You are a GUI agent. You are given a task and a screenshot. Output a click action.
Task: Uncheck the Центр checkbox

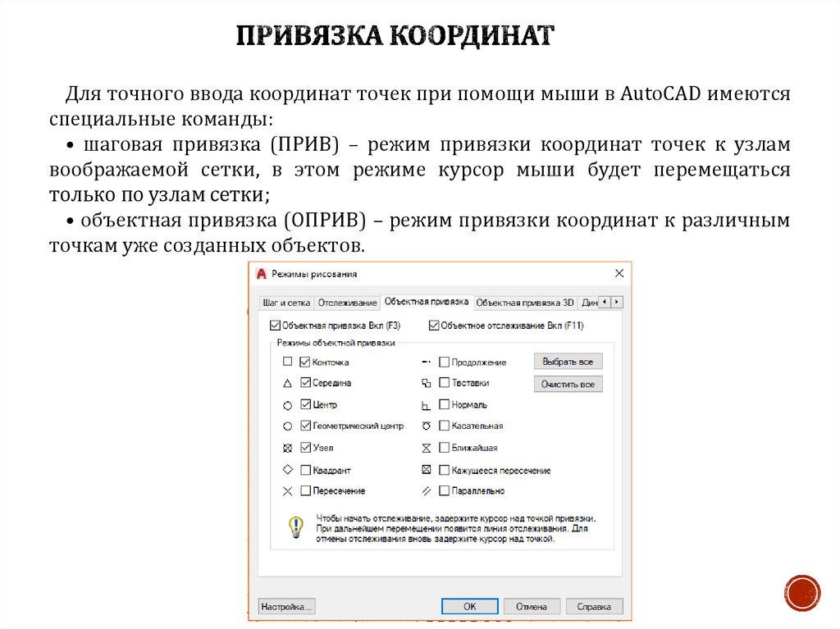(305, 404)
